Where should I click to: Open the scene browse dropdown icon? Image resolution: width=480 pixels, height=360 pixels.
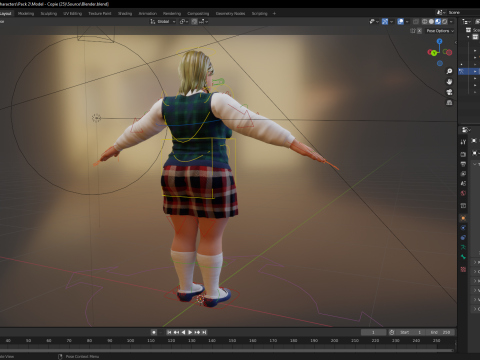tap(441, 12)
